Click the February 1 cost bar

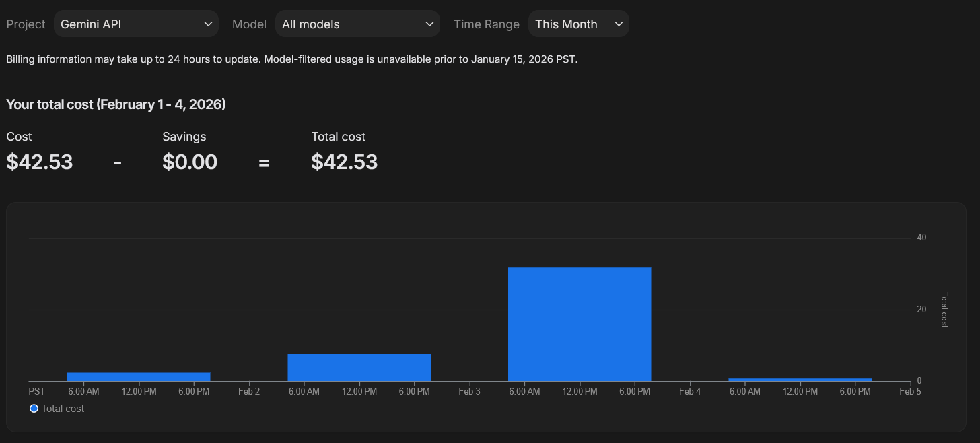139,377
